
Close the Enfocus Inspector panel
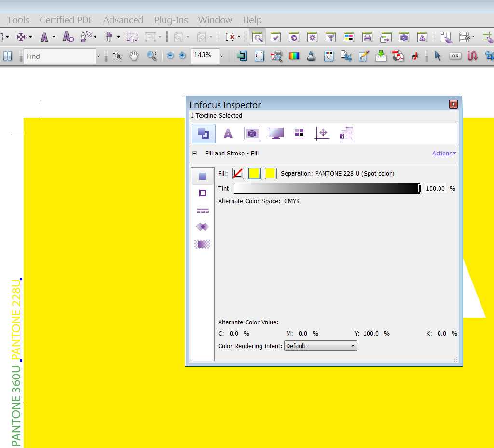coord(453,104)
